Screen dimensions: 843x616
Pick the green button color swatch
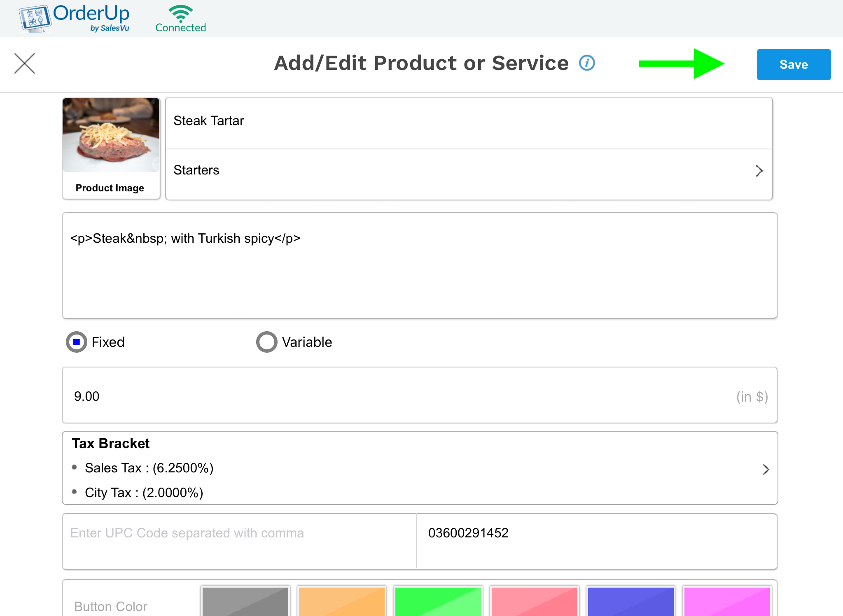click(438, 601)
